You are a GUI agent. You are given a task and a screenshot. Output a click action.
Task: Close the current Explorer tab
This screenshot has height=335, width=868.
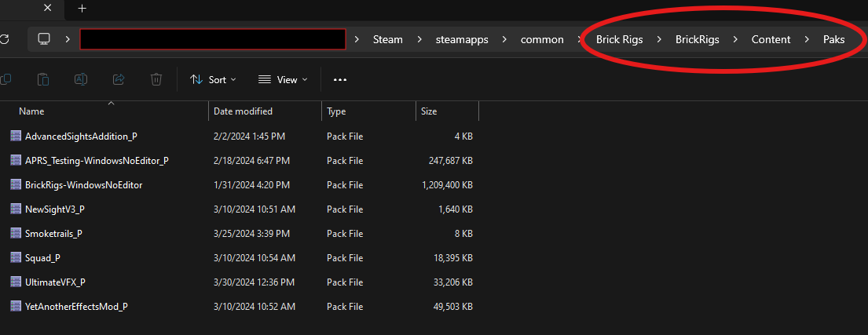click(47, 9)
